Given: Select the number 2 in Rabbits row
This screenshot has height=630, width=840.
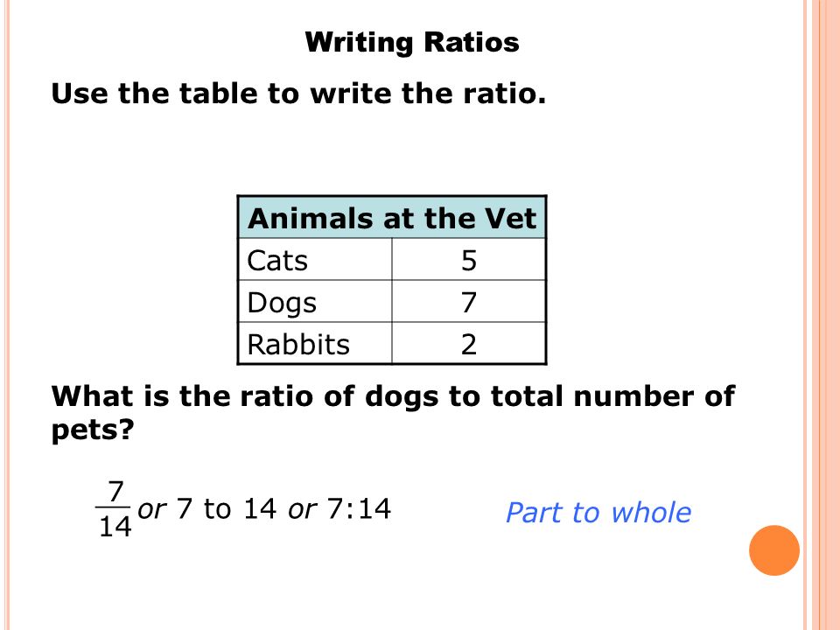Looking at the screenshot, I should coord(469,344).
